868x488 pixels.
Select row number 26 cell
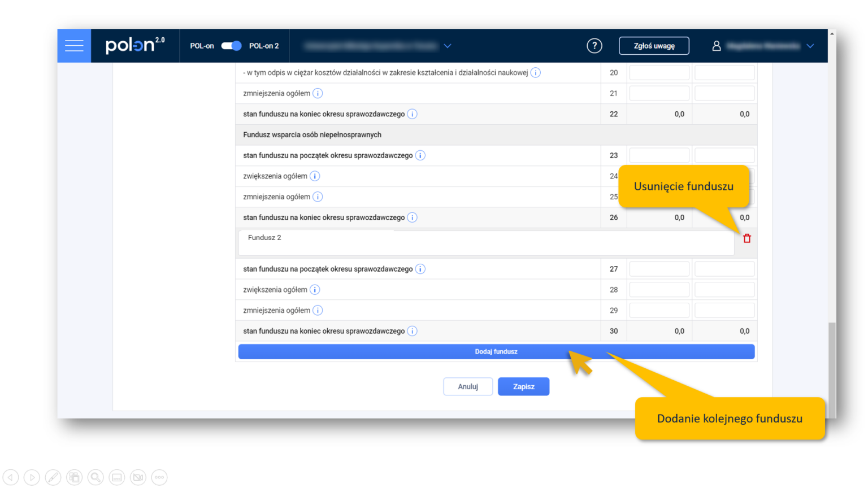click(614, 217)
